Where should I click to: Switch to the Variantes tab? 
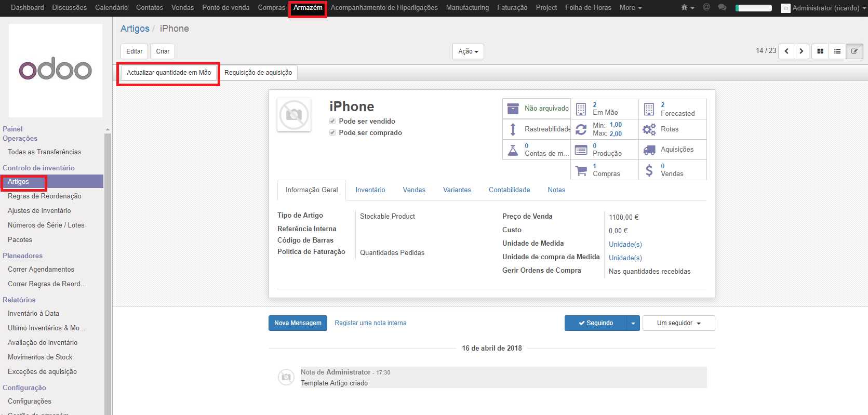click(x=457, y=190)
